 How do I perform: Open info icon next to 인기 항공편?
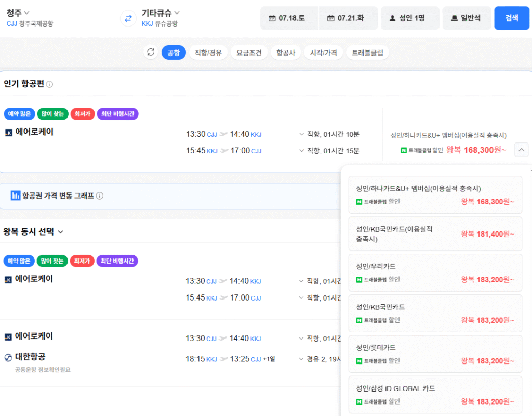[x=49, y=84]
